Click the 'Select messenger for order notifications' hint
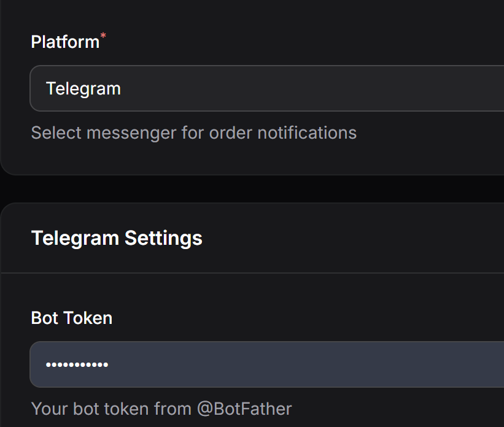 click(x=193, y=133)
